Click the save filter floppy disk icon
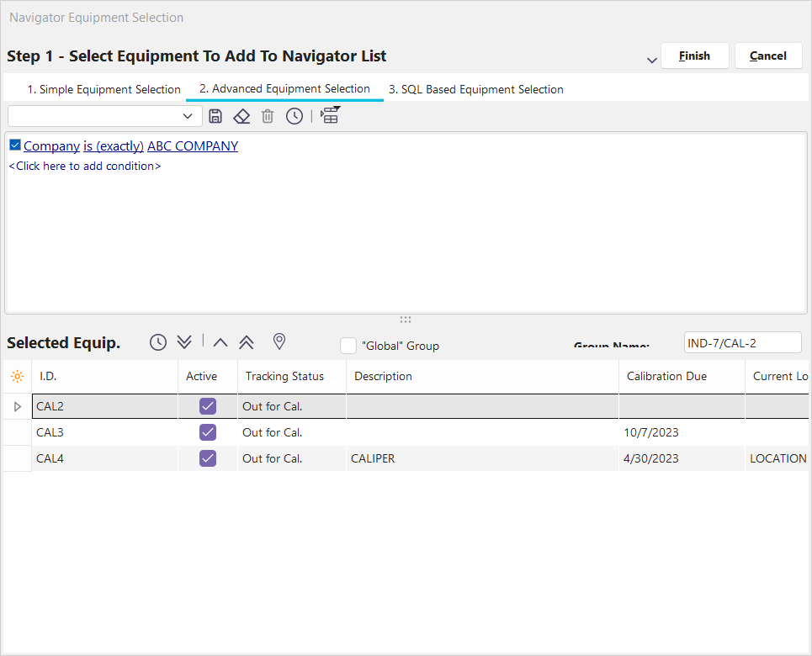 coord(215,116)
